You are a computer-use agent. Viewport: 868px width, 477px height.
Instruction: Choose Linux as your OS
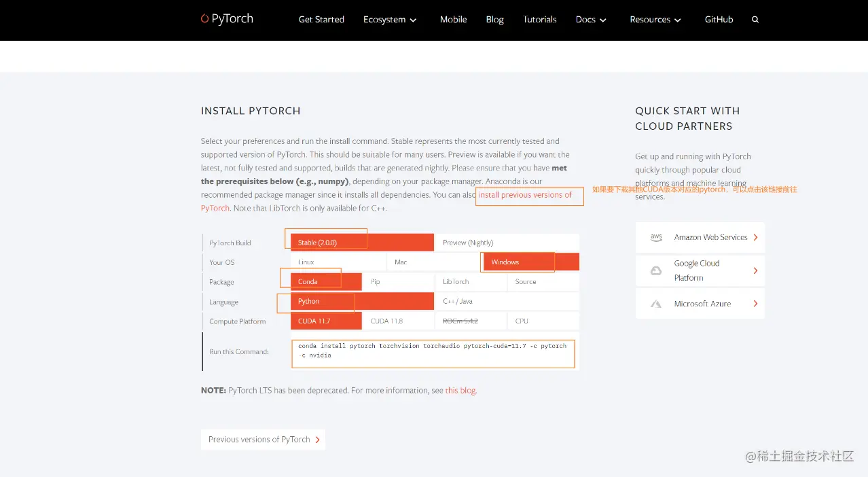338,262
